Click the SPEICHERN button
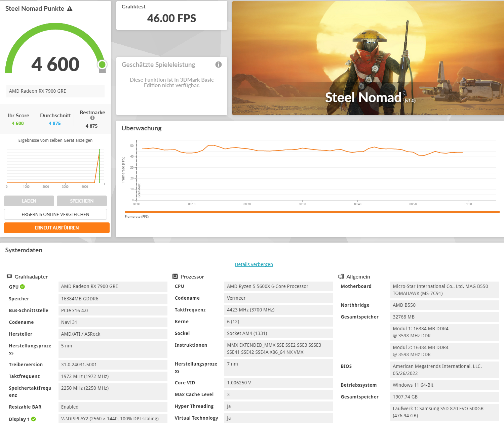 click(x=82, y=201)
